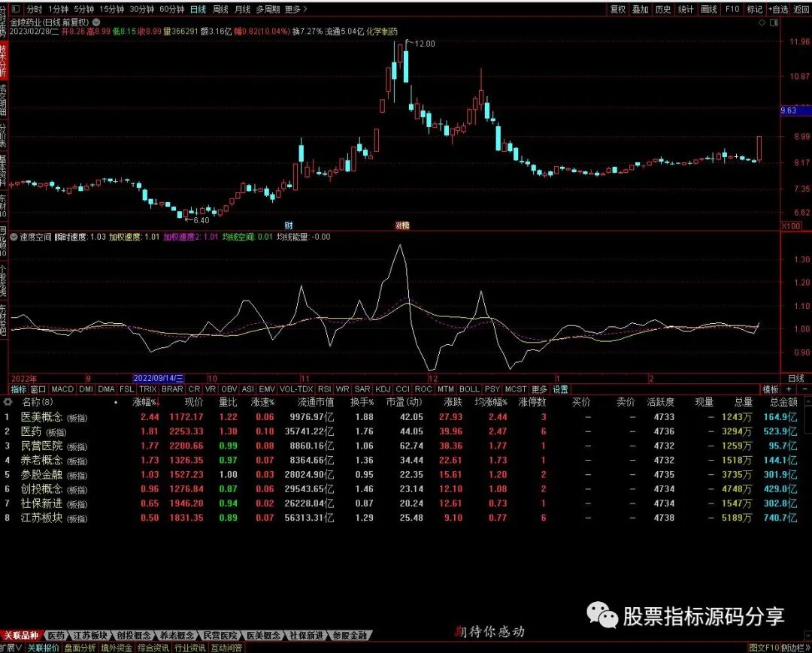Open the 模板 template menu
The height and width of the screenshot is (653, 812).
770,389
